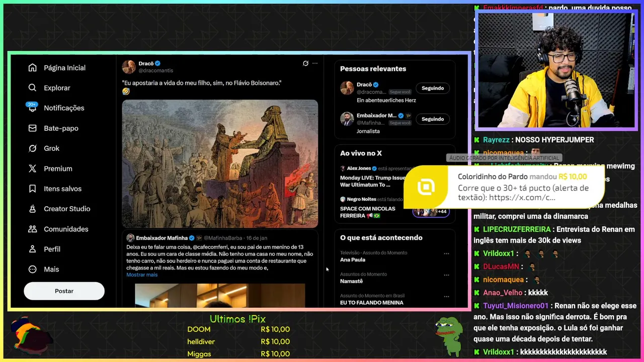Click LIPECRUZFERREIRA chat username

coord(518,229)
